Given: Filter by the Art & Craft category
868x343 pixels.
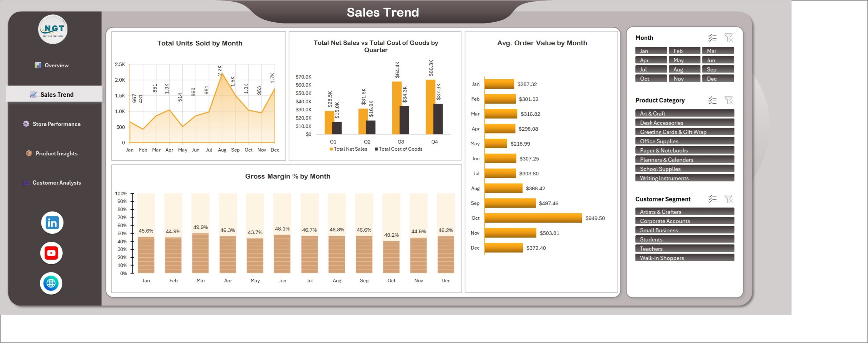Looking at the screenshot, I should point(685,113).
